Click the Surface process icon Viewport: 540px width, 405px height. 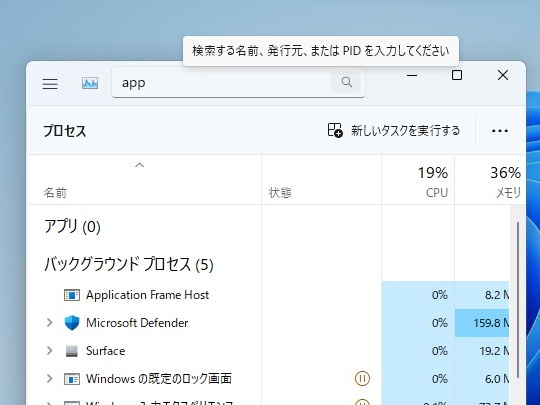tap(72, 351)
